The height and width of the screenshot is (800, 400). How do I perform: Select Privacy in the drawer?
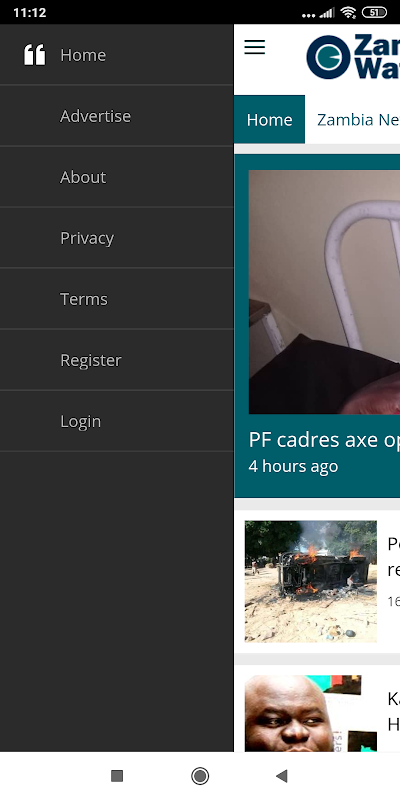117,238
